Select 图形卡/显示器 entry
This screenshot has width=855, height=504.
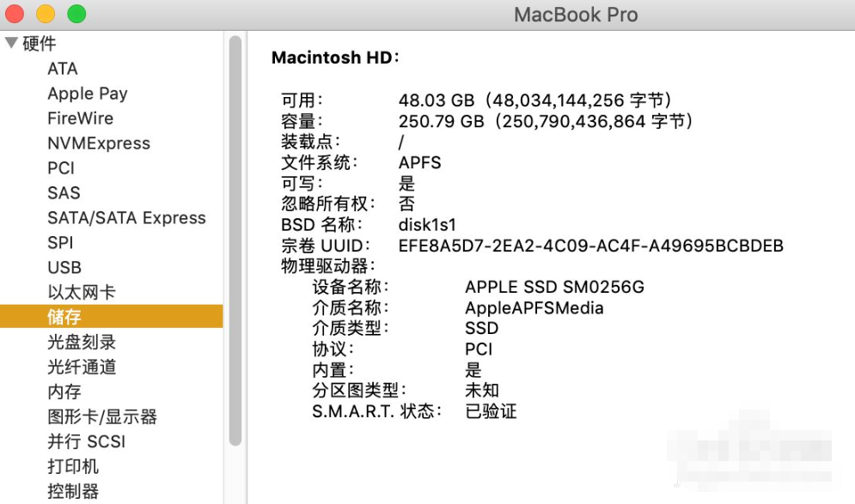pos(101,416)
